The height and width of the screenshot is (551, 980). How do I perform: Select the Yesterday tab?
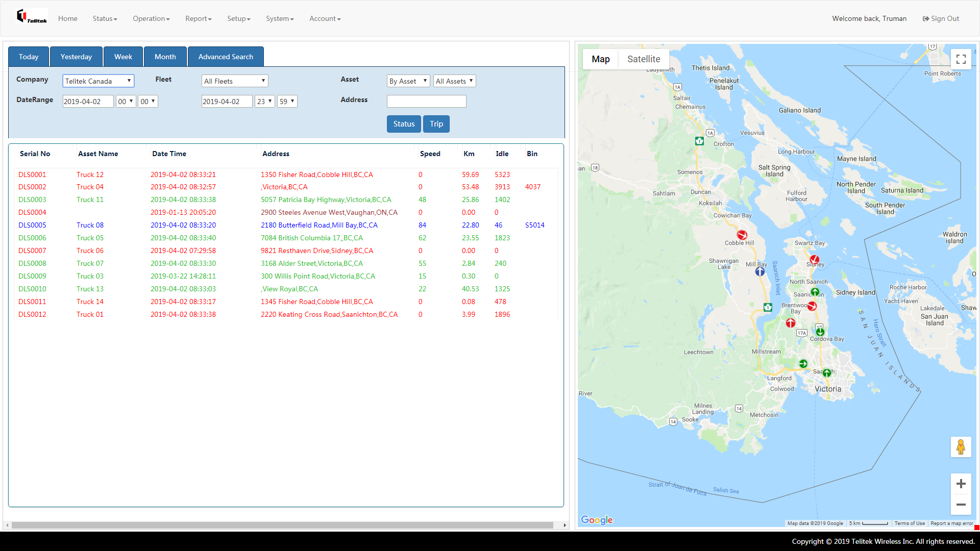(x=76, y=57)
